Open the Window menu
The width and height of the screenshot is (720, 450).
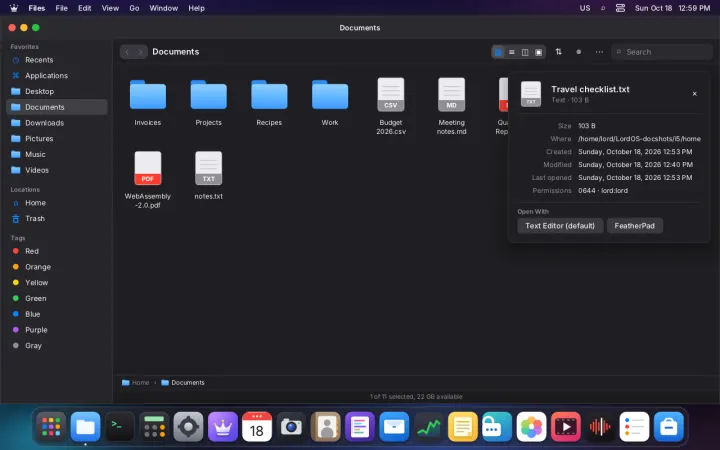tap(163, 8)
